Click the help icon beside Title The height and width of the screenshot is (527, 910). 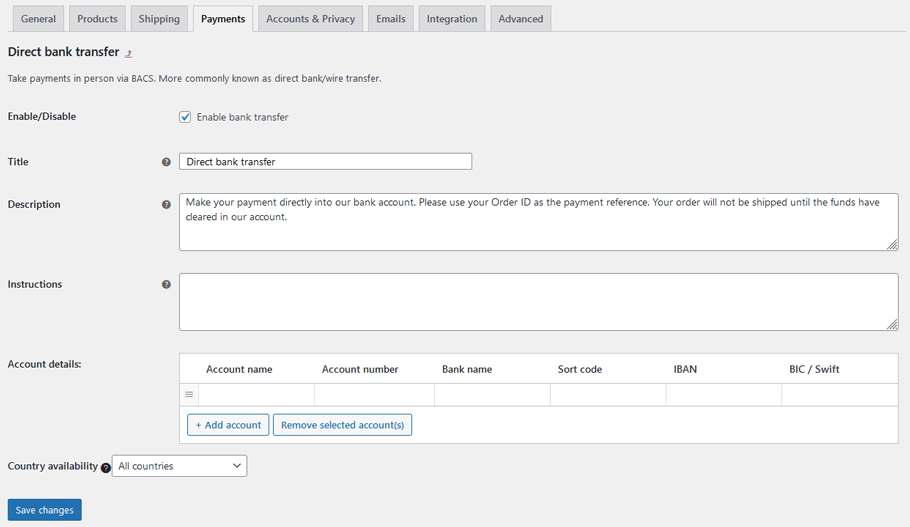166,162
